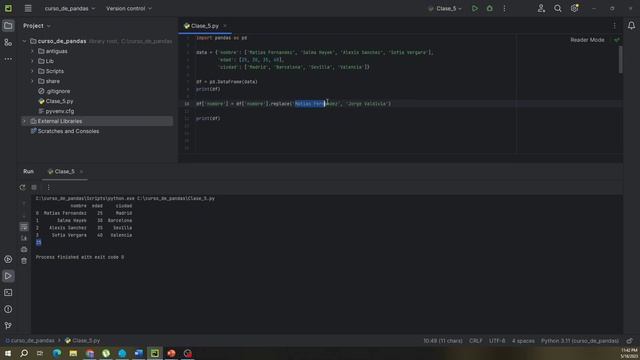Image resolution: width=640 pixels, height=360 pixels.
Task: Open the notifications bell
Action: 631,26
